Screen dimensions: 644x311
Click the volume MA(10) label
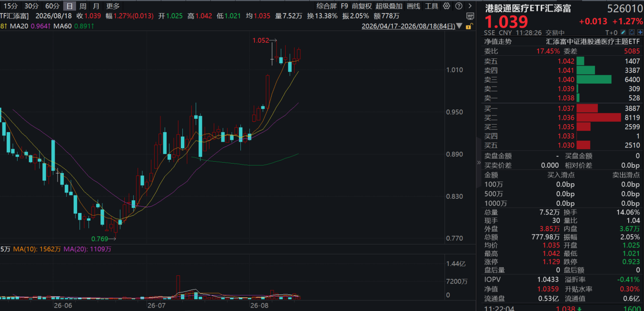point(37,249)
